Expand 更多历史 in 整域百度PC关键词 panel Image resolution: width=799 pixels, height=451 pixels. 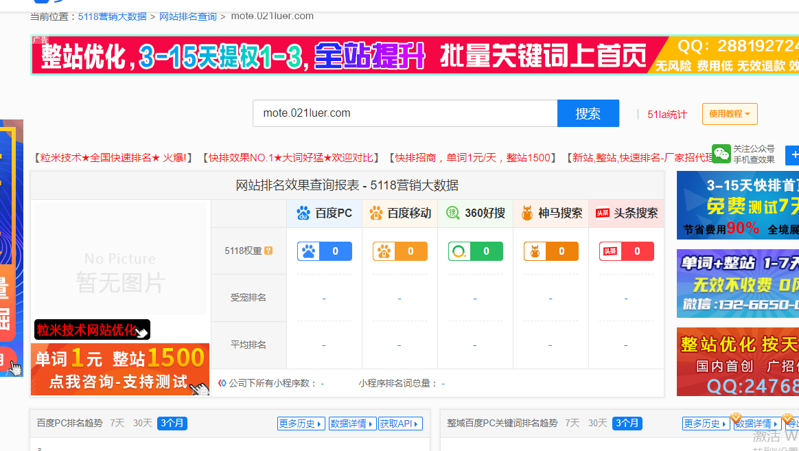[706, 423]
